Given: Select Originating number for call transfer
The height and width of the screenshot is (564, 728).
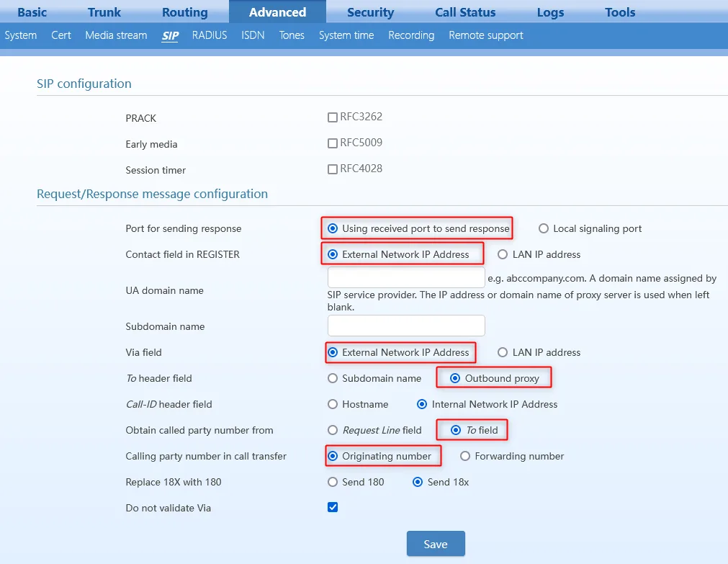Looking at the screenshot, I should click(x=333, y=456).
